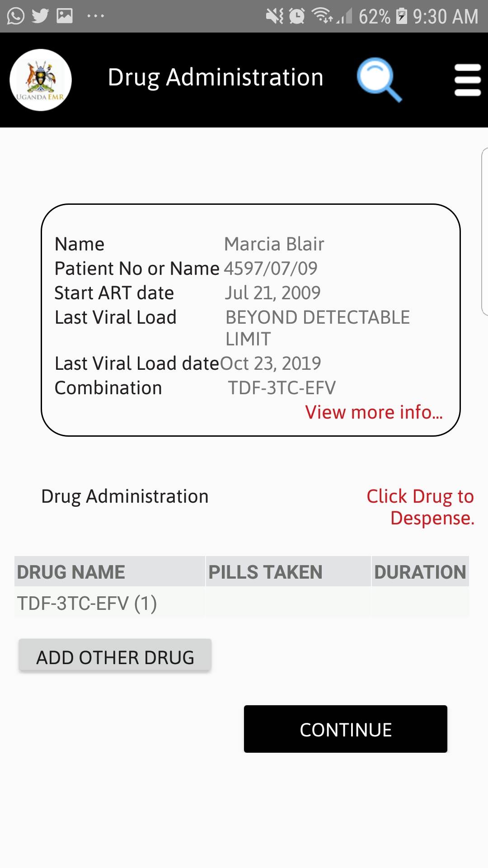The height and width of the screenshot is (868, 488).
Task: Expand View more info link
Action: (374, 412)
